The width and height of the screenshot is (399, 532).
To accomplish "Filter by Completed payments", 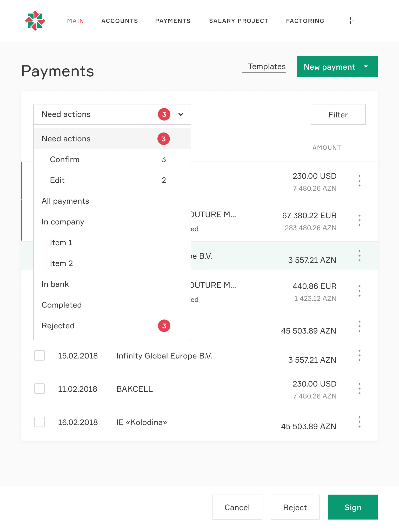I will click(x=112, y=305).
